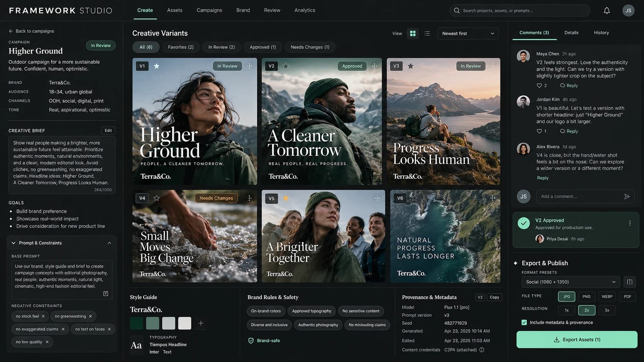Select PNG file type

(587, 297)
